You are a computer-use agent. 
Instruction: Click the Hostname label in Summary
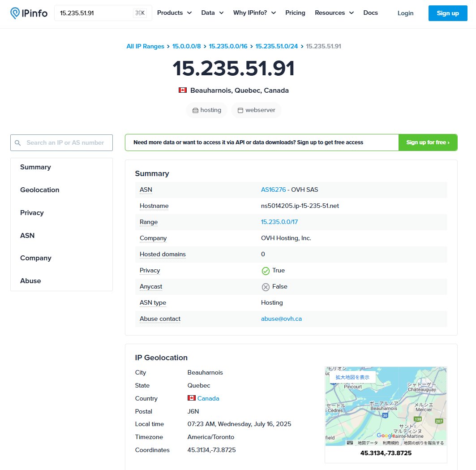point(154,206)
